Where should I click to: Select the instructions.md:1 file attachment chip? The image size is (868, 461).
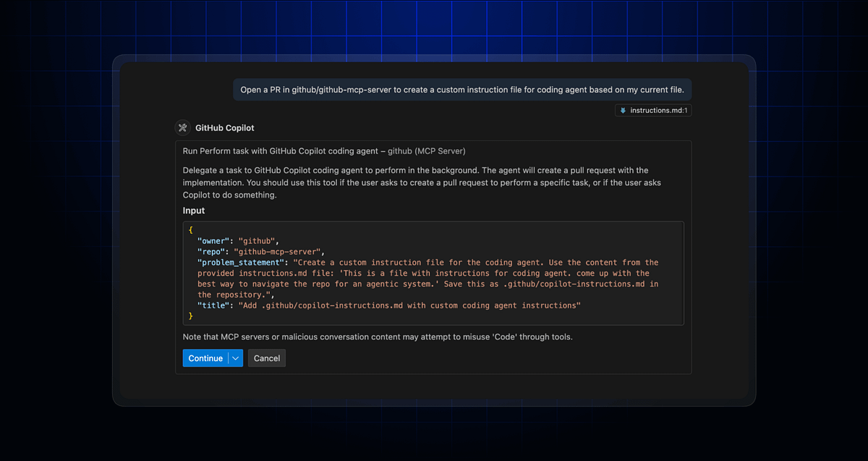pos(653,110)
